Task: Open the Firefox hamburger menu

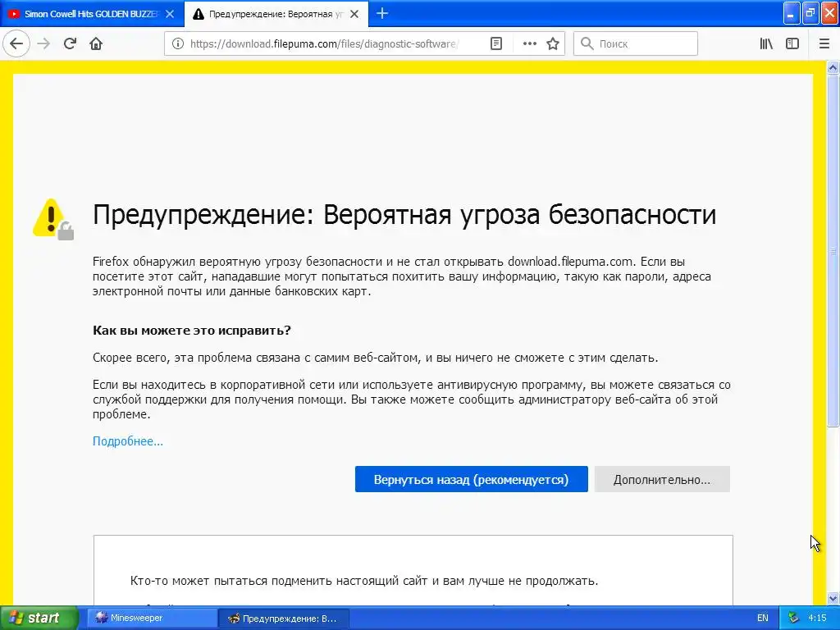Action: 824,44
